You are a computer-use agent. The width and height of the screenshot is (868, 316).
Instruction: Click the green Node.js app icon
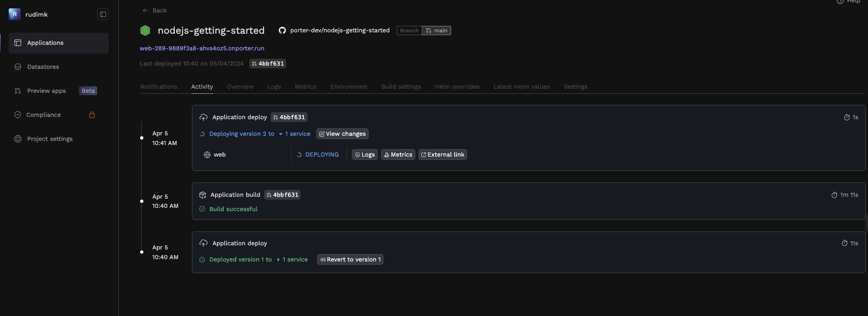pos(145,30)
